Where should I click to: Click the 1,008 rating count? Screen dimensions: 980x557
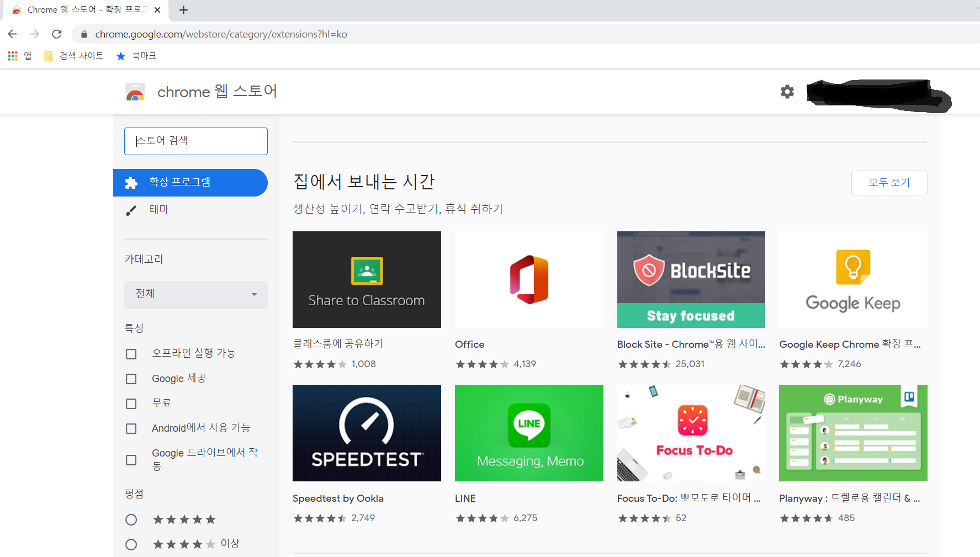click(x=363, y=364)
